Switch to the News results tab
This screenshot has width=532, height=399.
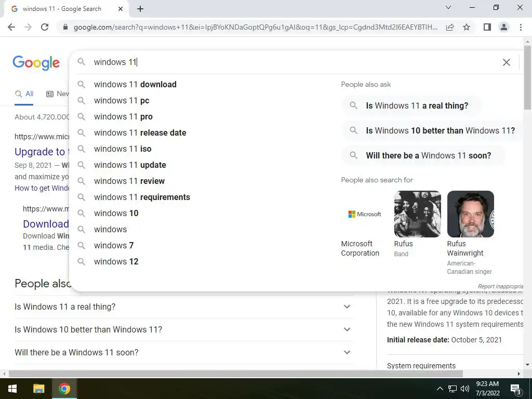tap(58, 94)
